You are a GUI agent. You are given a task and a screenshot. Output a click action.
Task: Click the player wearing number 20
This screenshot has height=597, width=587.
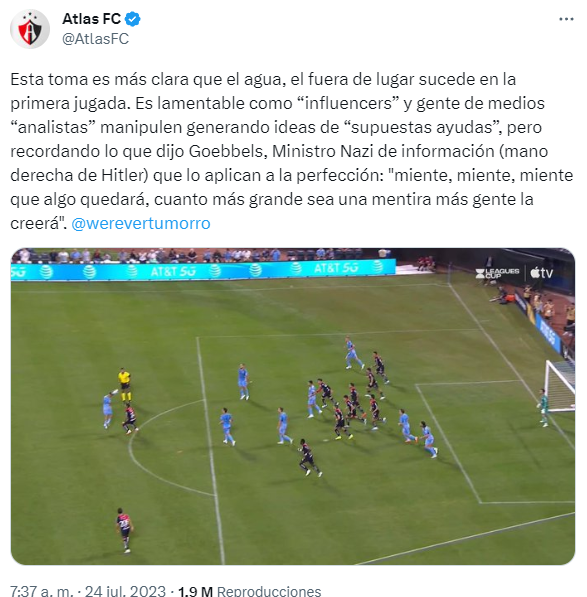(x=124, y=530)
